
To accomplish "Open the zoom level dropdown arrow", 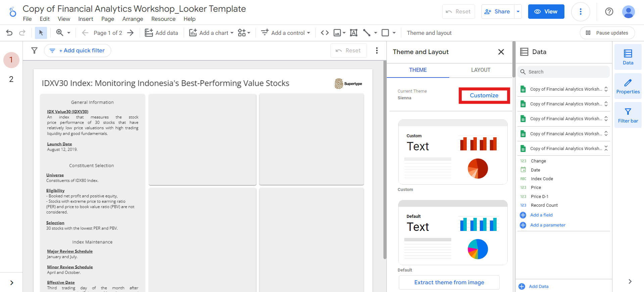I will pyautogui.click(x=69, y=33).
